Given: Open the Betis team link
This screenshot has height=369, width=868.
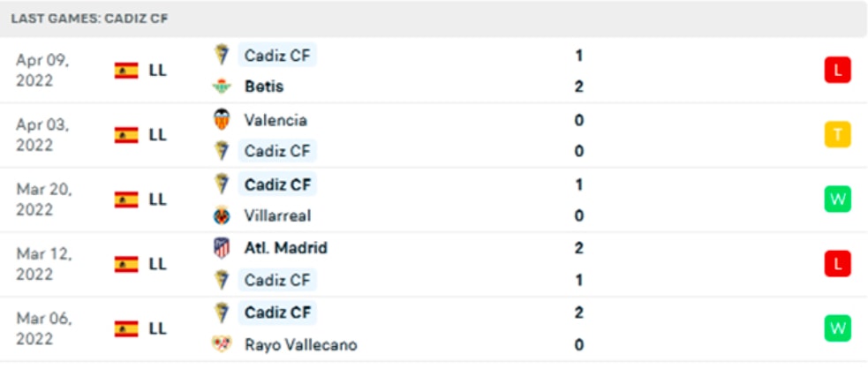Looking at the screenshot, I should pos(264,87).
